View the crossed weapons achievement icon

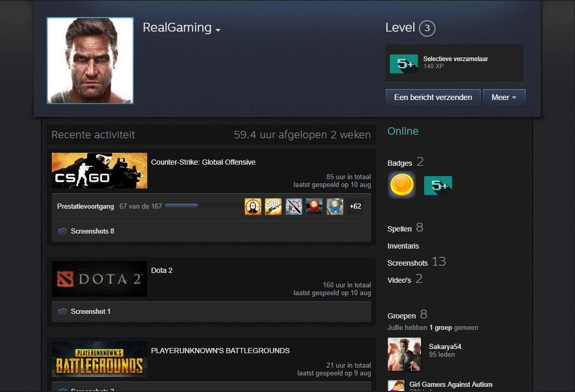point(294,207)
